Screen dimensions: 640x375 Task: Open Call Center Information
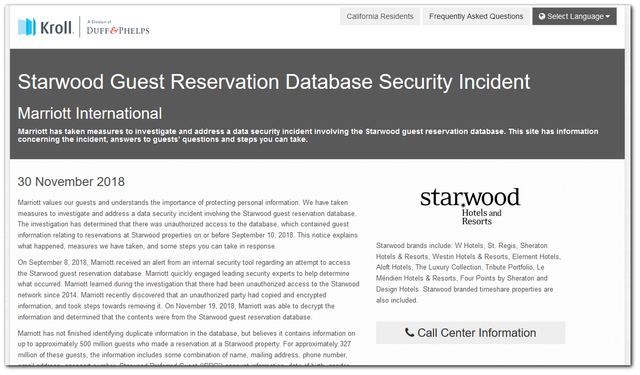(x=471, y=333)
